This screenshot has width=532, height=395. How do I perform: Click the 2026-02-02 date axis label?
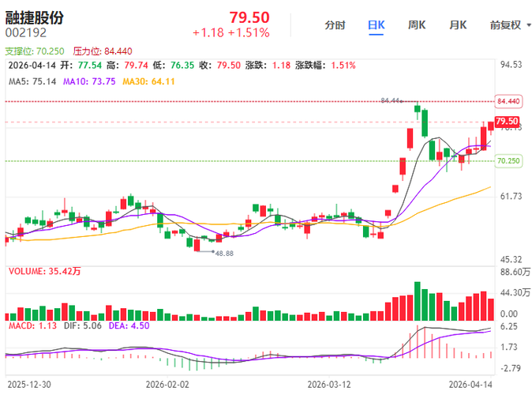point(167,385)
